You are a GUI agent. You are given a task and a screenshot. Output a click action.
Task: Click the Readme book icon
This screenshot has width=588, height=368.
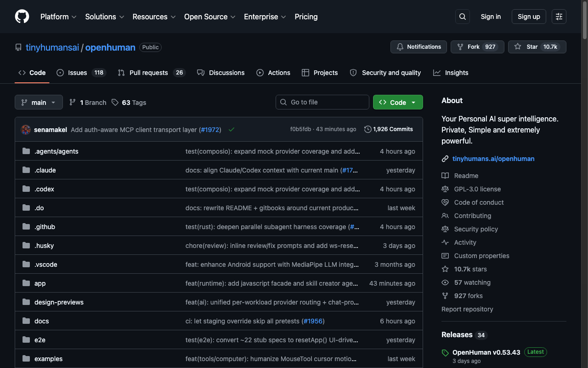coord(445,176)
